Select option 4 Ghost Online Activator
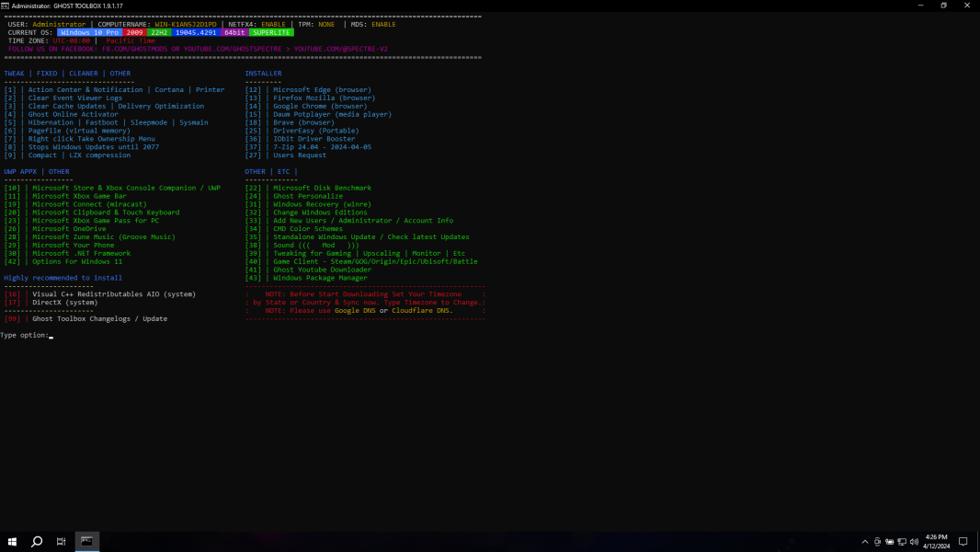The height and width of the screenshot is (552, 980). tap(62, 114)
